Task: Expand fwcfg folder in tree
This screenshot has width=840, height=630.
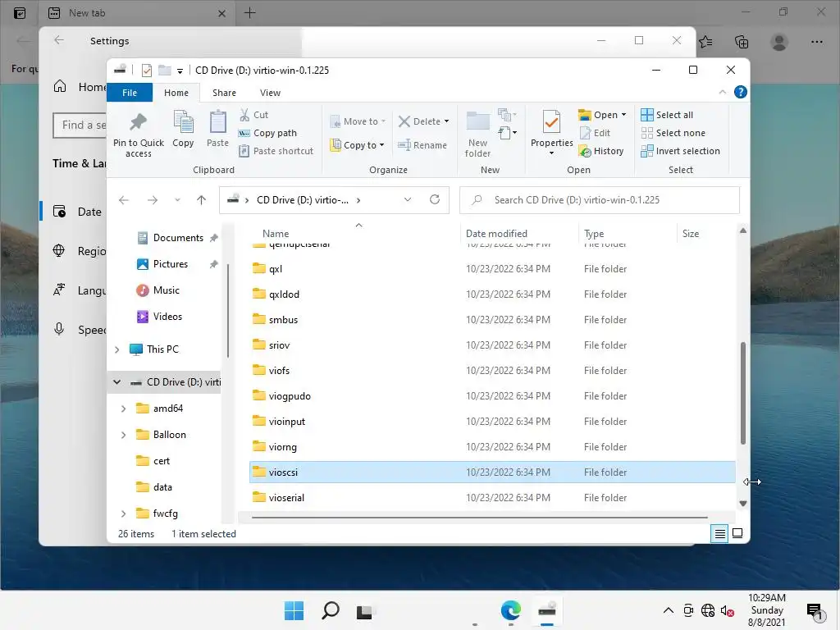Action: [x=123, y=514]
